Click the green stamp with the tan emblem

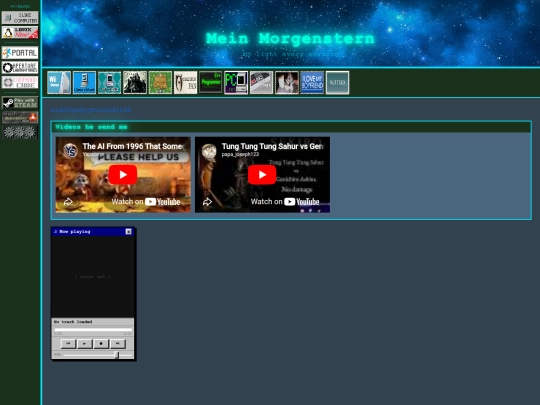click(x=160, y=83)
